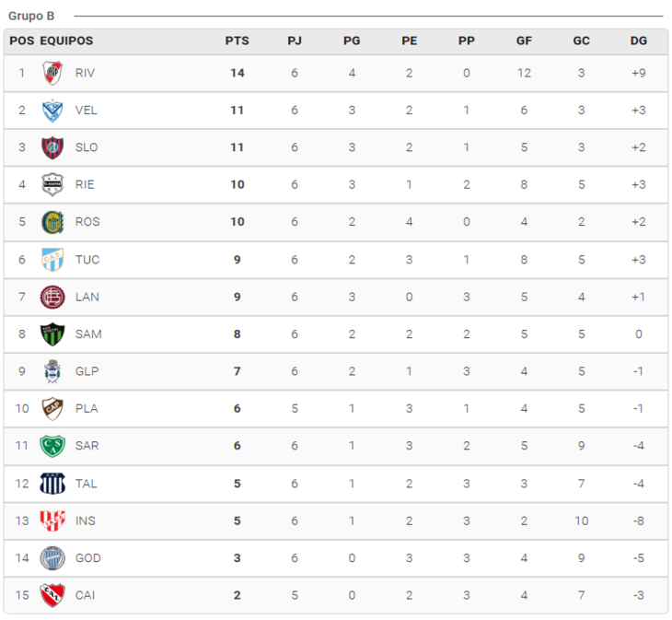Click the Atlético Tucumán shield icon

[52, 260]
